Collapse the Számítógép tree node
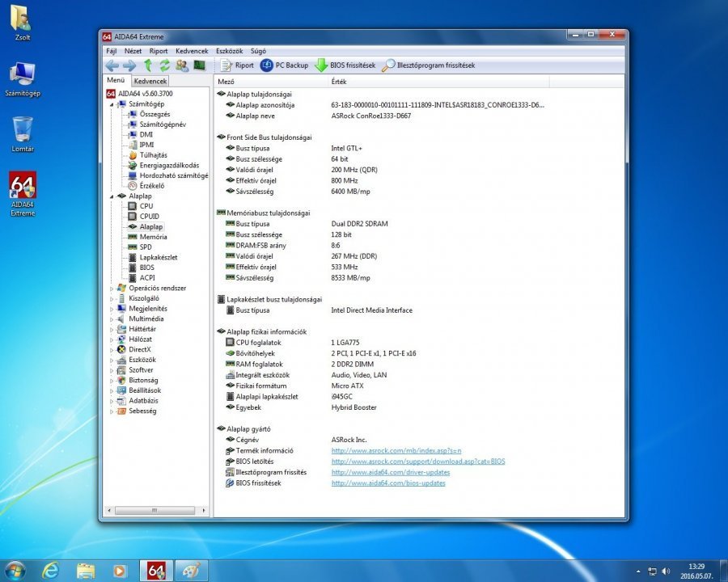This screenshot has height=582, width=728. click(111, 104)
